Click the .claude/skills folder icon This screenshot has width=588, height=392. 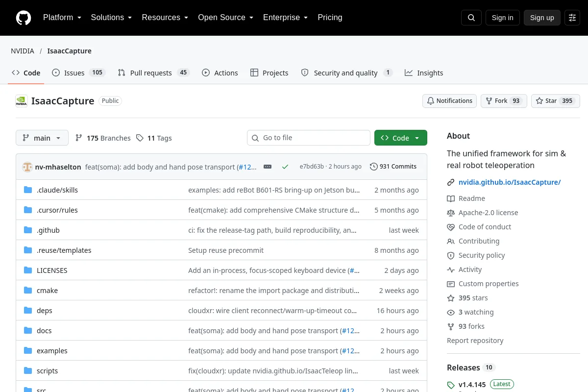[28, 190]
